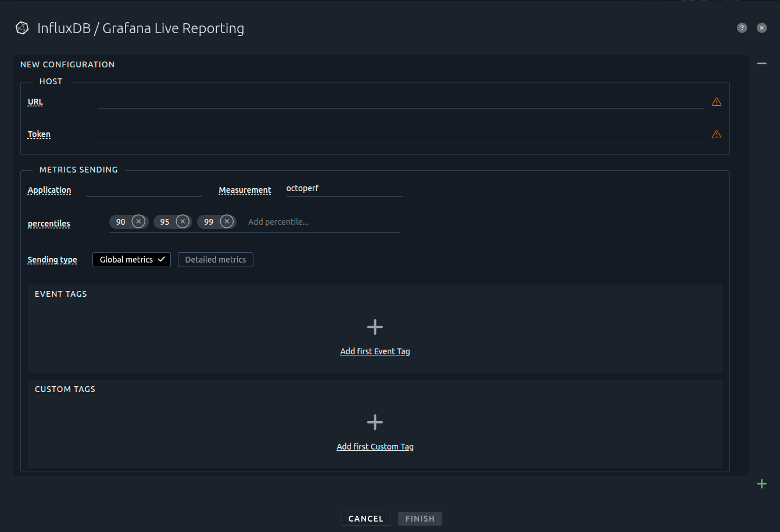780x532 pixels.
Task: Click the Add percentile input field
Action: [291, 221]
